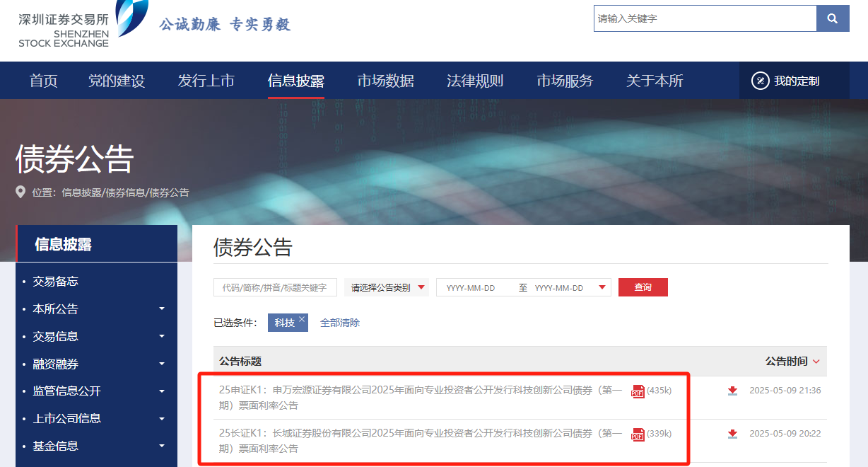Viewport: 868px width, 467px height.
Task: Focus the 代码/简称 keyword filter field
Action: pos(275,287)
